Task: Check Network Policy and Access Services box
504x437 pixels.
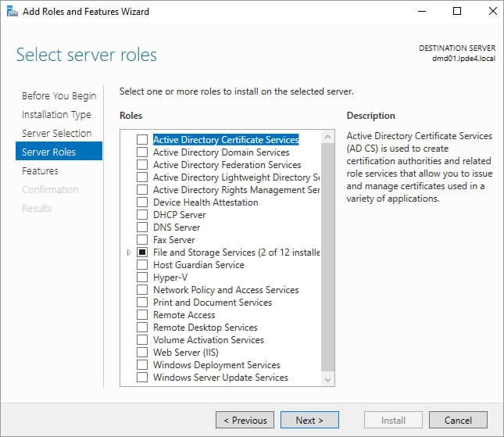Action: click(x=142, y=290)
